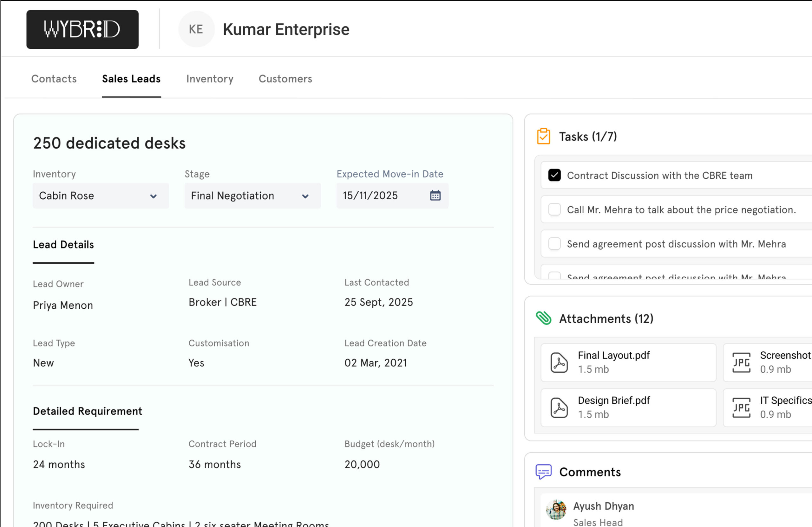Click the Comments heading

pyautogui.click(x=590, y=472)
